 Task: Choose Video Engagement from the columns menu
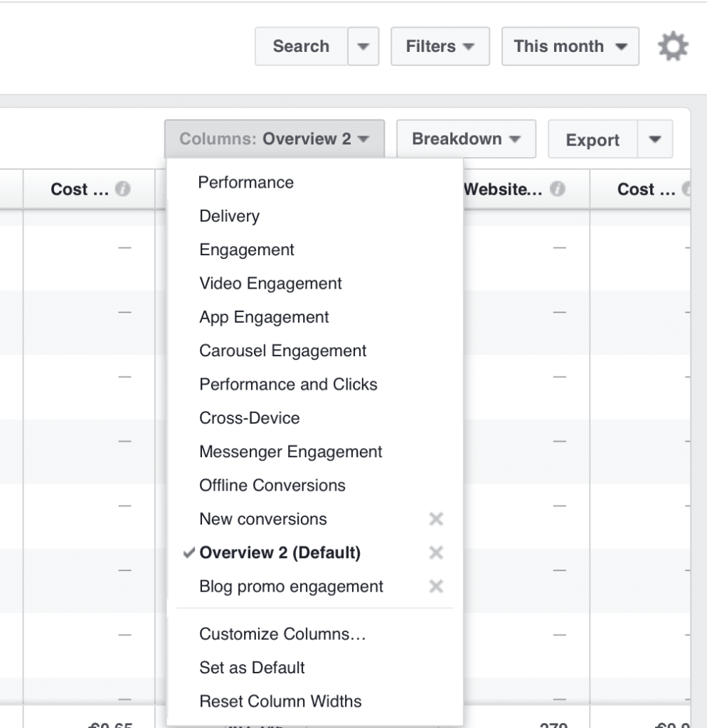tap(270, 284)
